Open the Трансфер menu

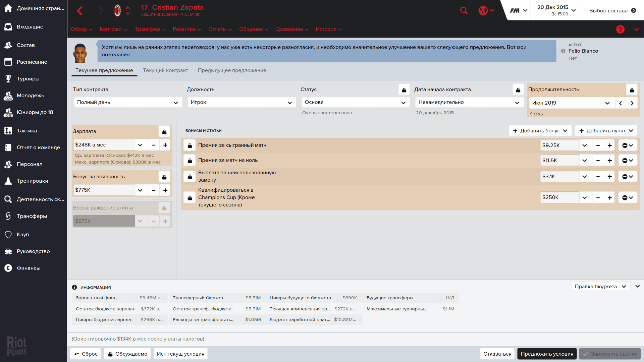point(150,29)
